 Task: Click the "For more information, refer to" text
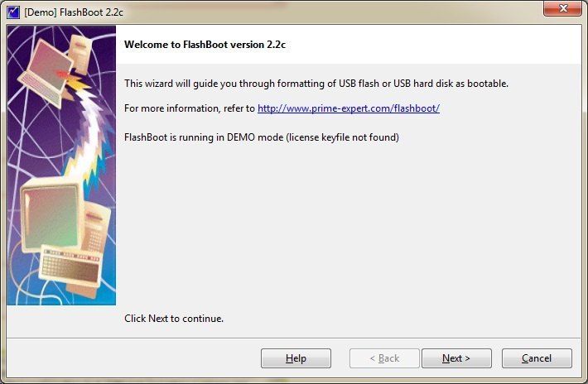pos(190,108)
